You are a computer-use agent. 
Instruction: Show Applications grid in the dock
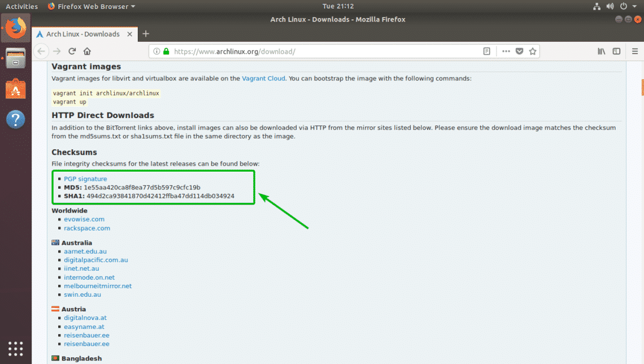(x=16, y=349)
